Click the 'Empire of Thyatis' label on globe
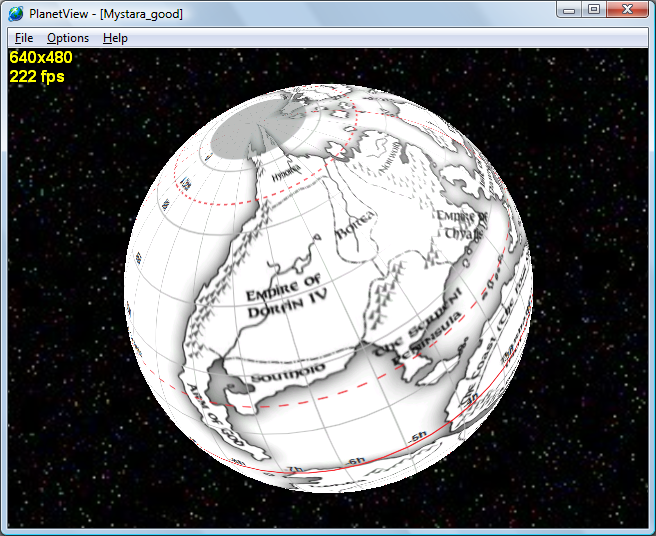Viewport: 656px width, 536px height. pyautogui.click(x=462, y=225)
